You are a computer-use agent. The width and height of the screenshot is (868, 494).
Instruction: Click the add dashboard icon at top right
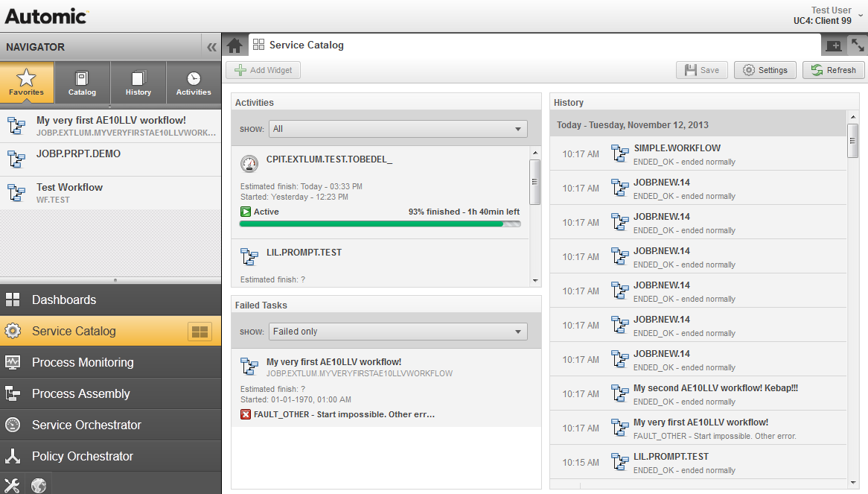[834, 45]
